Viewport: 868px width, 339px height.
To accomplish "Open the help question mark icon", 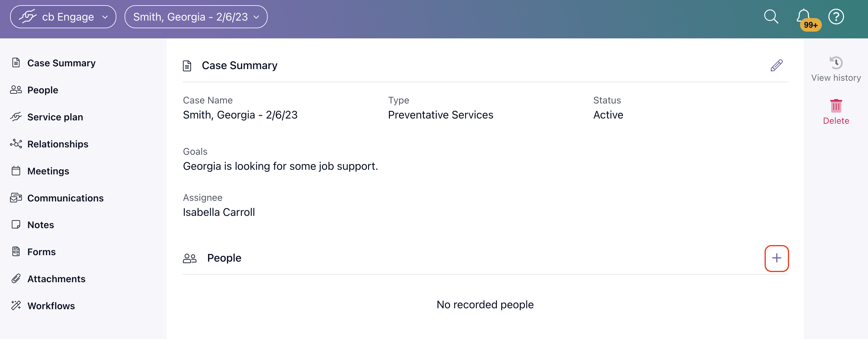I will [x=836, y=17].
